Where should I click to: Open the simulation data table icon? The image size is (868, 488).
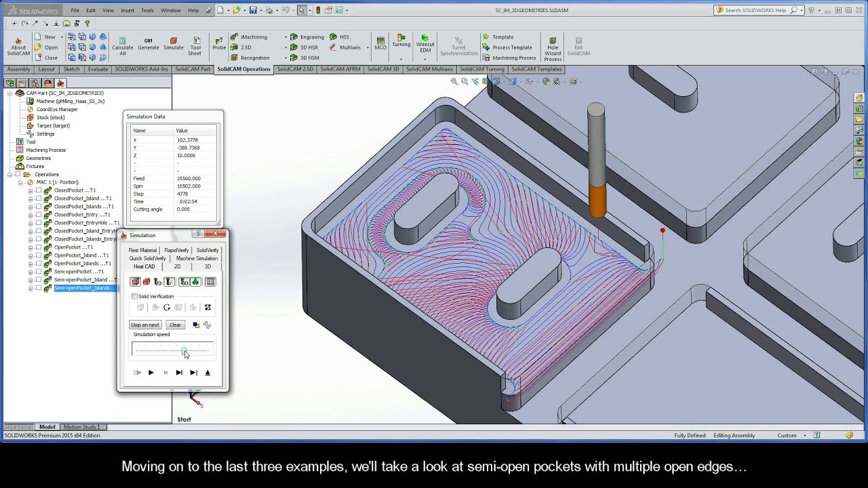click(x=210, y=282)
